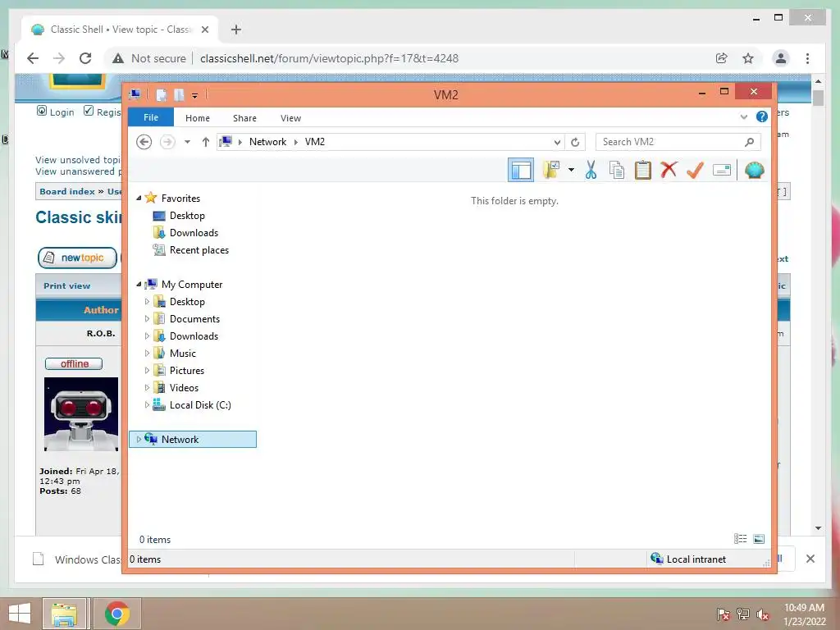This screenshot has width=840, height=630.
Task: Click the search magnifier icon in Explorer
Action: pos(749,142)
